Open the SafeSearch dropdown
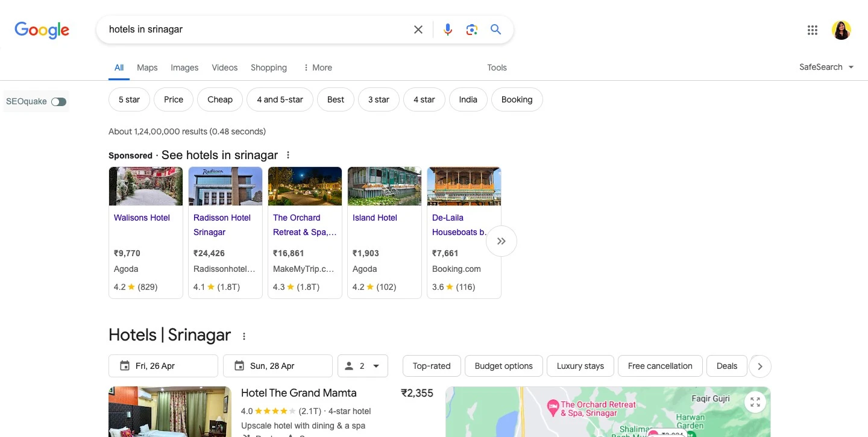The image size is (868, 437). pos(826,67)
